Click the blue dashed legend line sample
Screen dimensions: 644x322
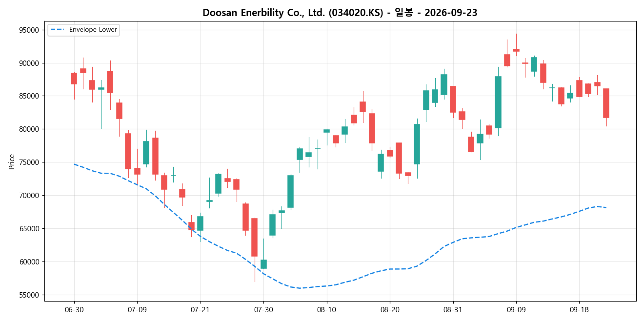(58, 30)
